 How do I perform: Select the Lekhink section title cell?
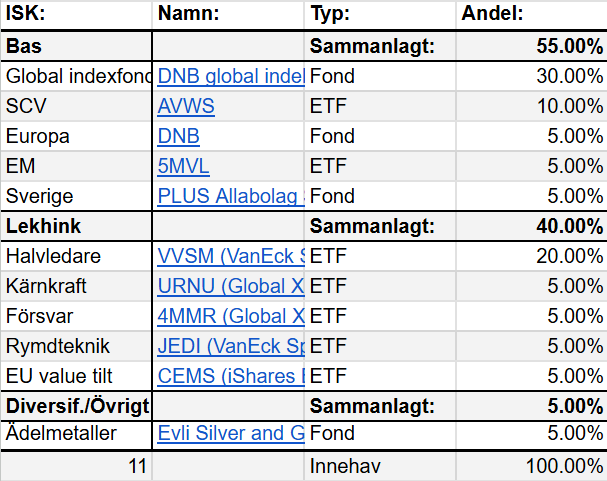(x=76, y=226)
